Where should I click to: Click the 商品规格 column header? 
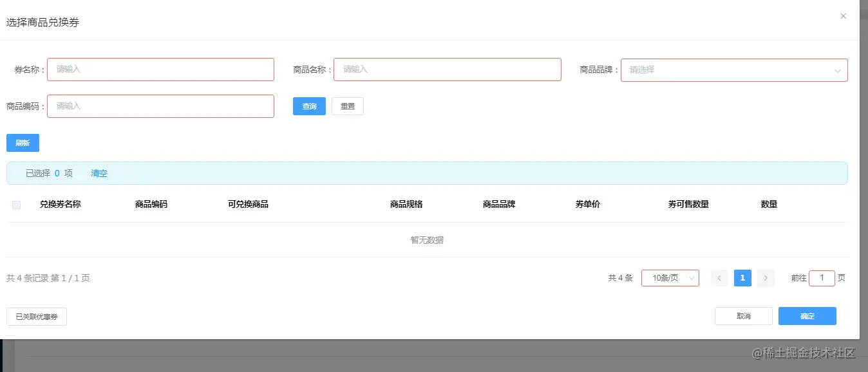click(x=406, y=204)
